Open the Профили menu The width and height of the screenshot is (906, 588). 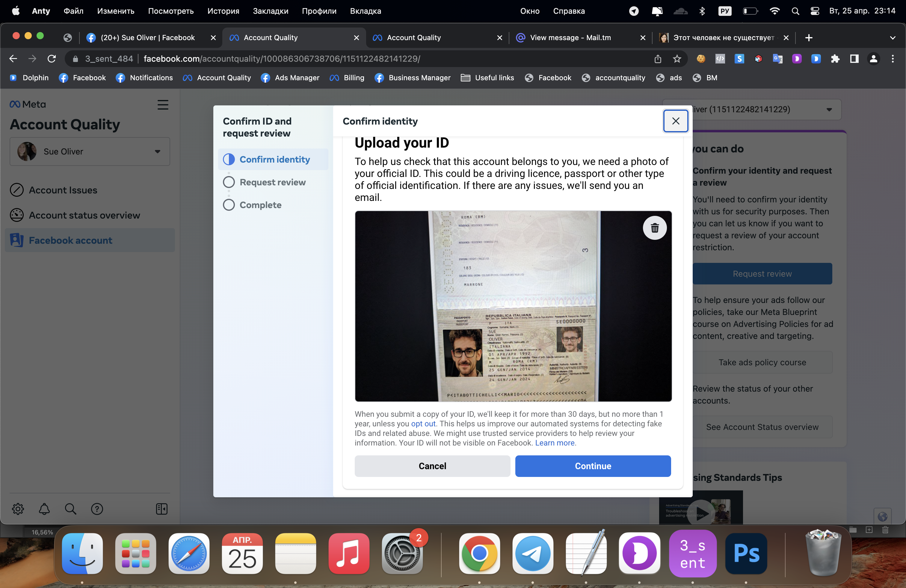coord(319,11)
